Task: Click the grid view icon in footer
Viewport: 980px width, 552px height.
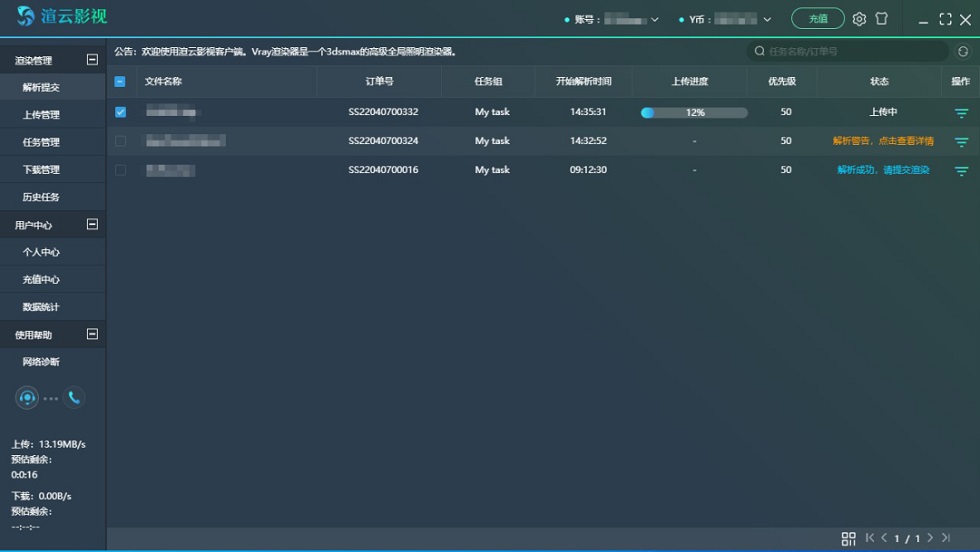Action: [848, 539]
